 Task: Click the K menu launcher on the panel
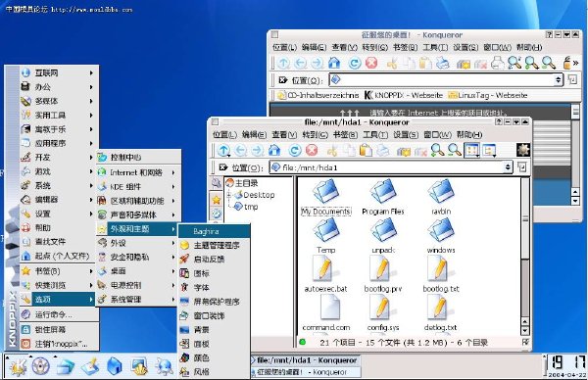coord(18,366)
